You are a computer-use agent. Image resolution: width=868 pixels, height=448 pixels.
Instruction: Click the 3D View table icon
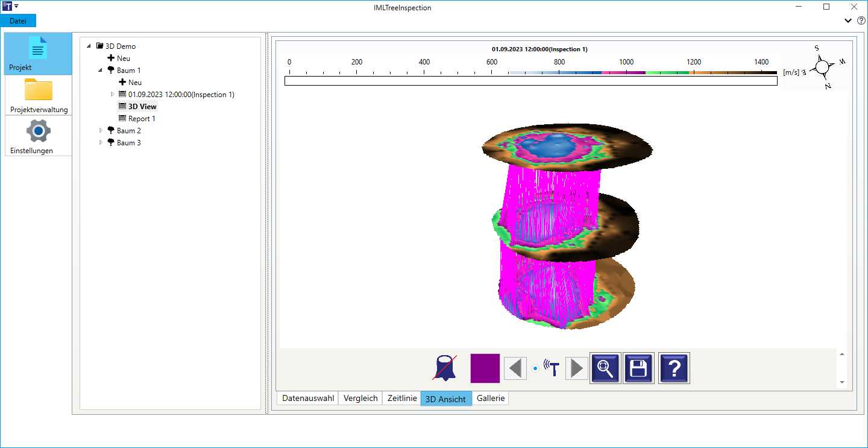click(122, 106)
